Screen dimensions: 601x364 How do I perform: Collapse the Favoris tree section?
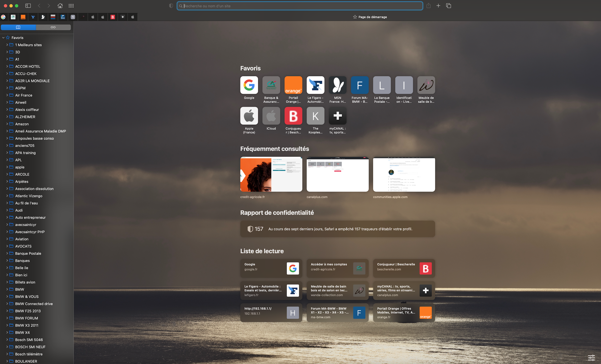pyautogui.click(x=3, y=38)
